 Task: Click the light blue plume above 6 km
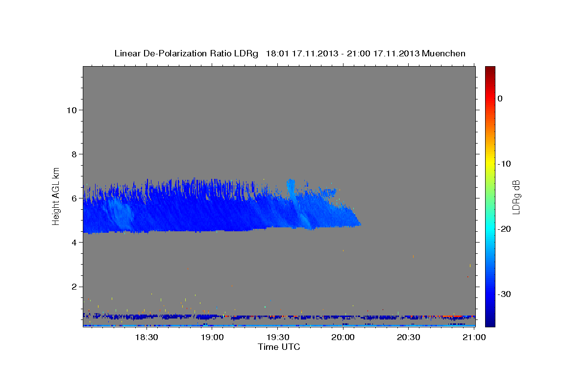(x=291, y=187)
